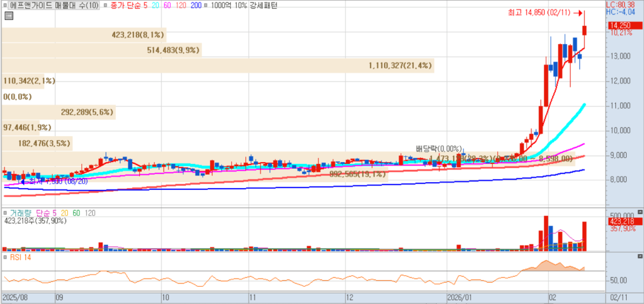Select the 0(0.0%) volume profile row
This screenshot has width=644, height=304.
click(x=17, y=97)
